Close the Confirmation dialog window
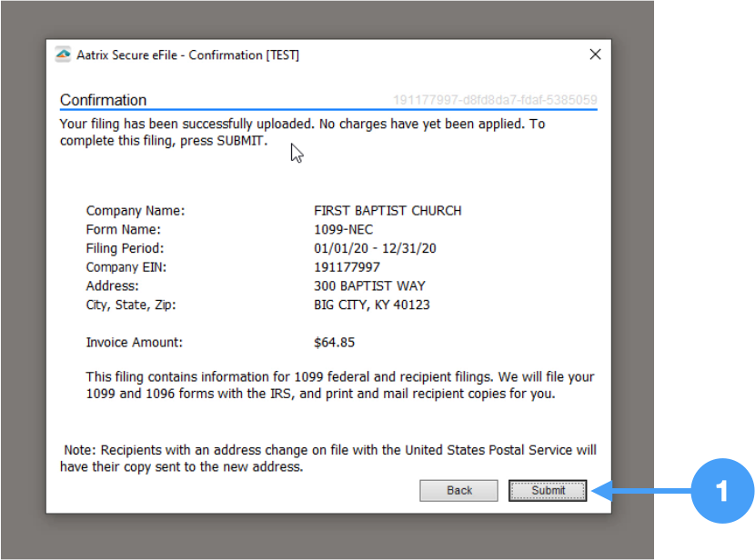Image resolution: width=755 pixels, height=560 pixels. [x=595, y=55]
